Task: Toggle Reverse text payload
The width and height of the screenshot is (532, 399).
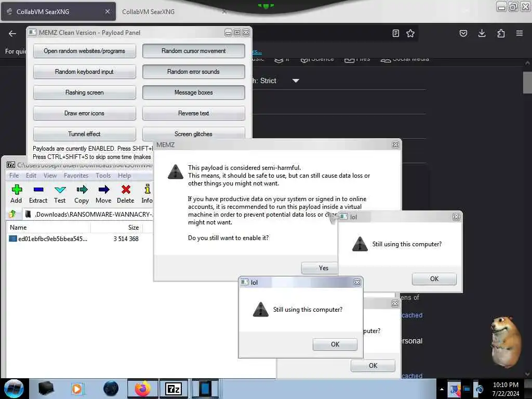Action: tap(193, 113)
